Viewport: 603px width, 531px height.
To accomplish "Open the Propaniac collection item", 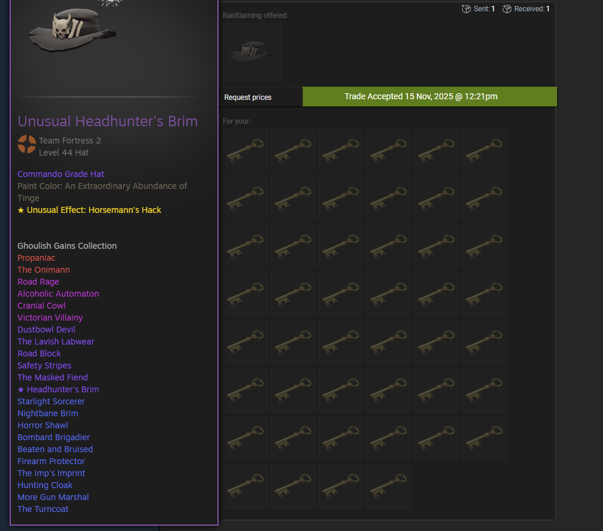I will point(36,258).
